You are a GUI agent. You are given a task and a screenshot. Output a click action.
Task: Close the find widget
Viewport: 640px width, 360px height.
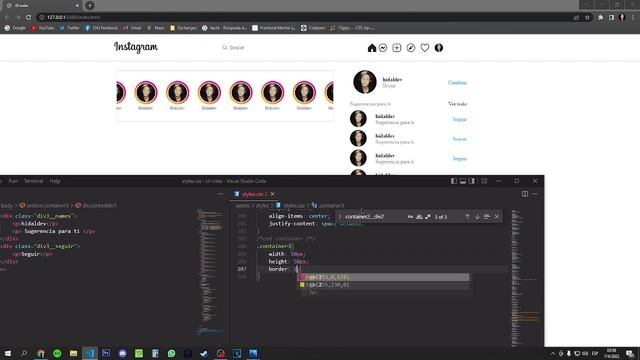(497, 217)
